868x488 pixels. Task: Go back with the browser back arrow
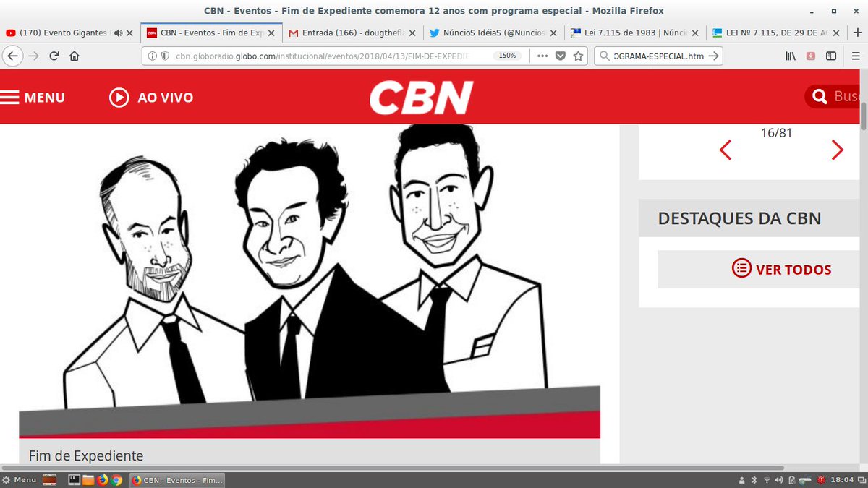coord(13,56)
